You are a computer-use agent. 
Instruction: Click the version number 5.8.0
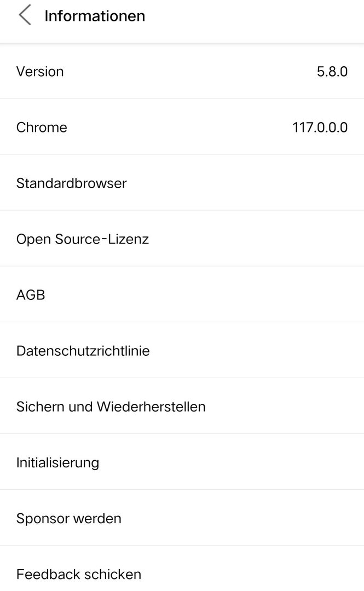[x=332, y=72]
